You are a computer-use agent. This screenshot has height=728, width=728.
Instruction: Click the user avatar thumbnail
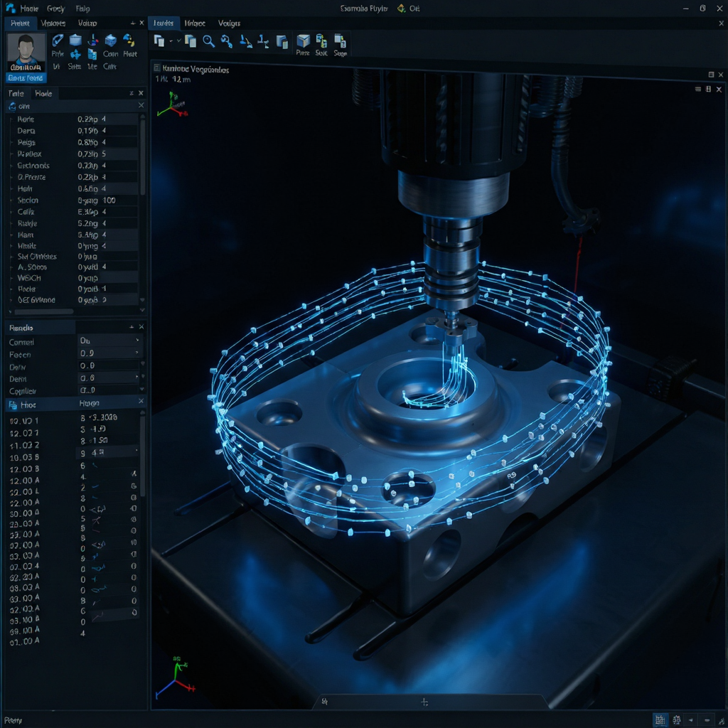pyautogui.click(x=26, y=51)
